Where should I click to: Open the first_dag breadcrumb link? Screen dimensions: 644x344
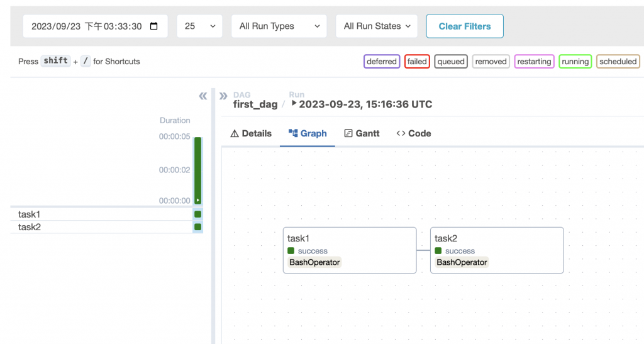click(255, 104)
